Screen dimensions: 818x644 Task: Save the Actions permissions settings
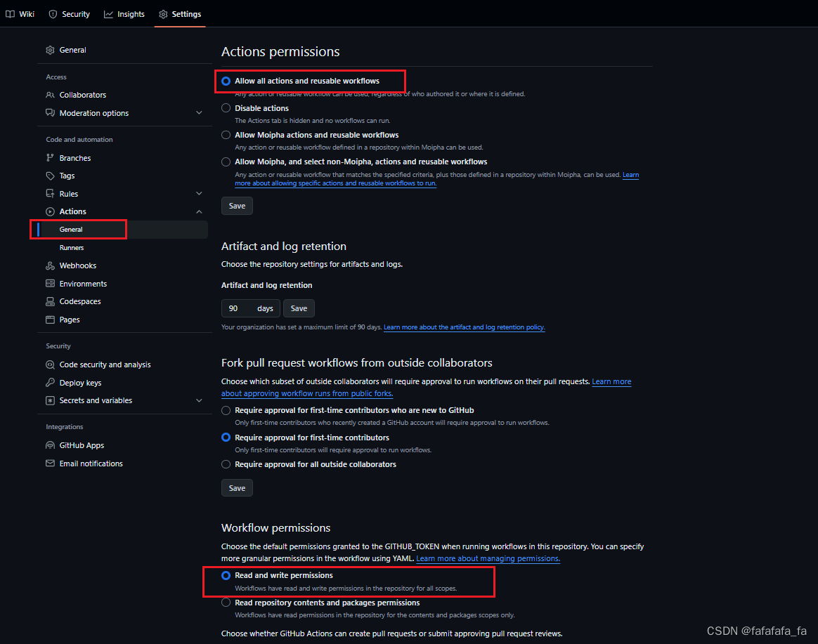(237, 205)
